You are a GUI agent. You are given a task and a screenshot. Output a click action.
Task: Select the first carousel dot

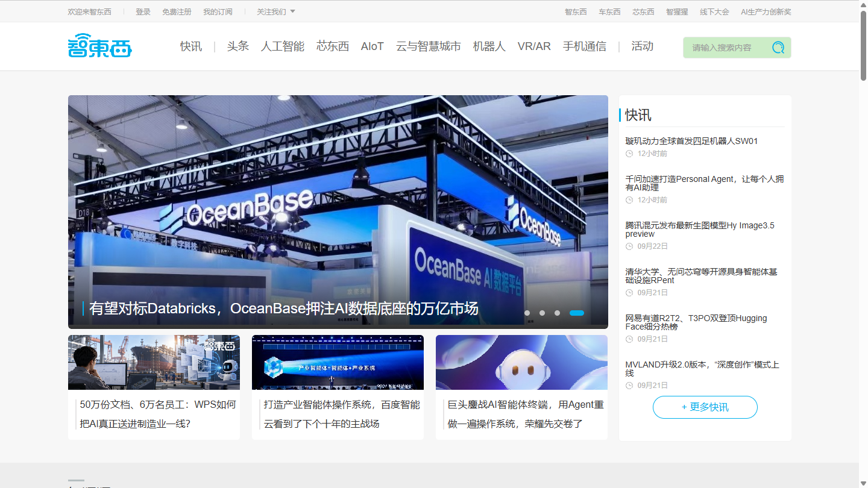click(527, 313)
